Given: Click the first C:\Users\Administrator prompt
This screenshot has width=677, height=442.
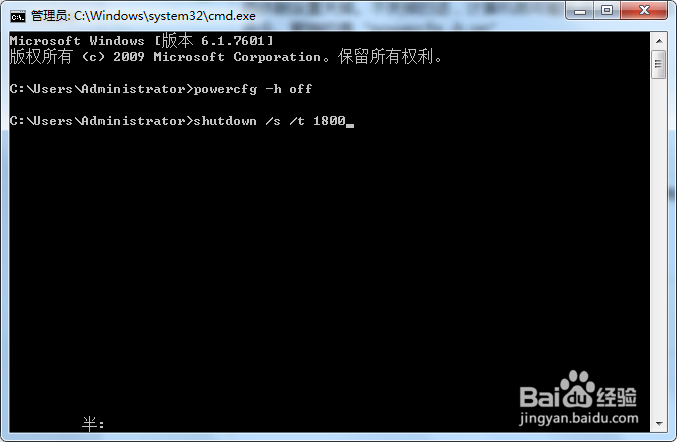Looking at the screenshot, I should (x=101, y=89).
